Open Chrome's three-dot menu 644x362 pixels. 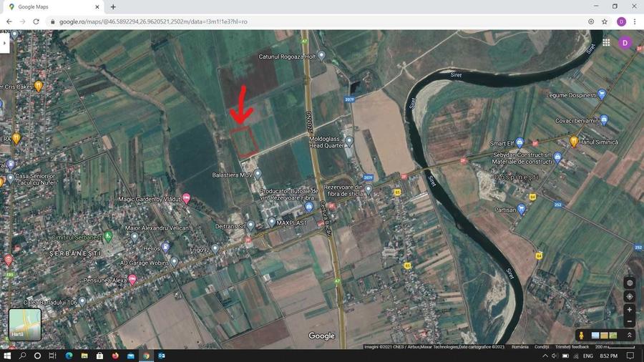pos(635,21)
